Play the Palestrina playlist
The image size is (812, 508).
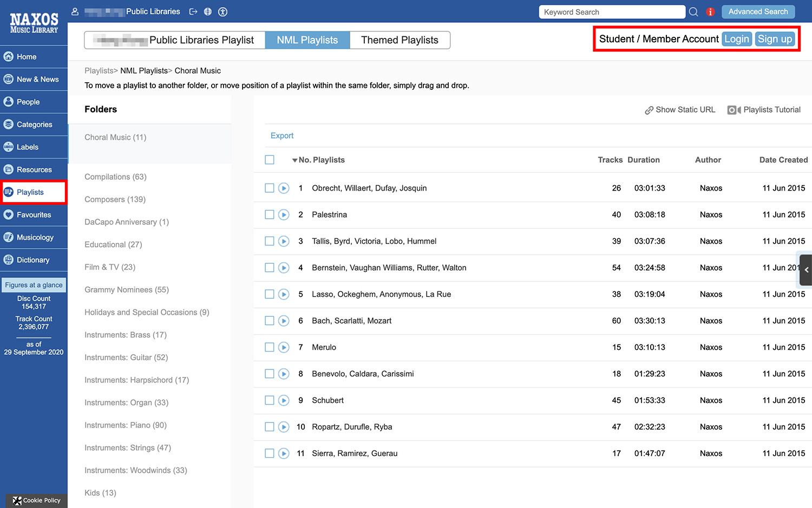[x=284, y=215]
